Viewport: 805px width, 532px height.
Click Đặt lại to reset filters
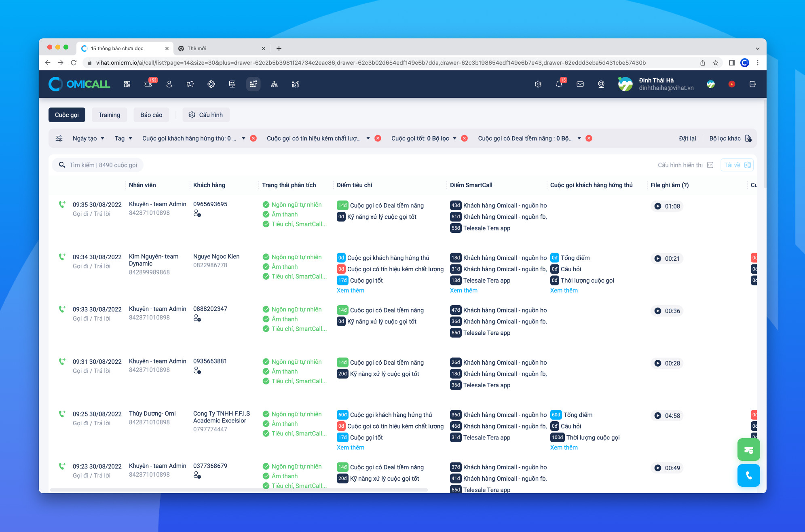tap(687, 138)
